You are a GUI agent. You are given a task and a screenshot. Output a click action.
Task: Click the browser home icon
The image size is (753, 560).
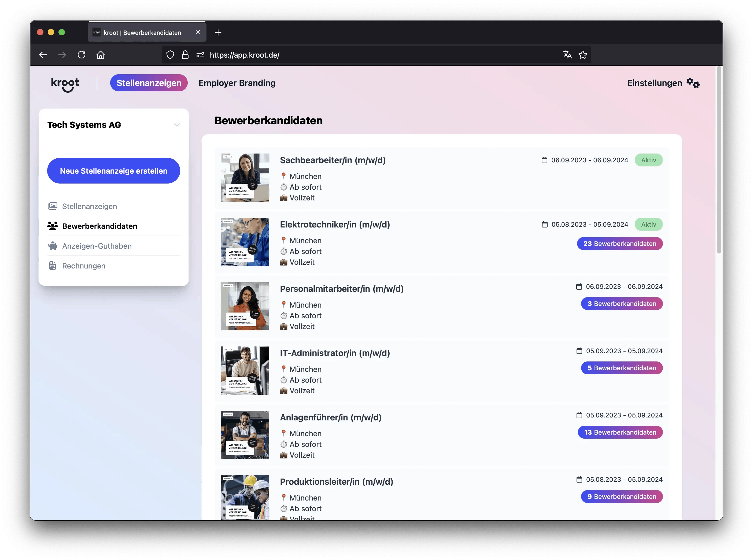[100, 55]
